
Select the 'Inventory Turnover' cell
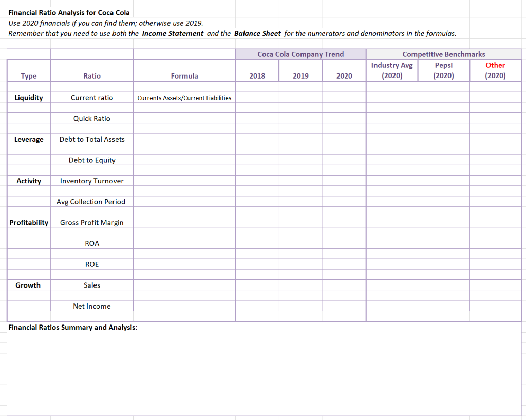coord(92,181)
